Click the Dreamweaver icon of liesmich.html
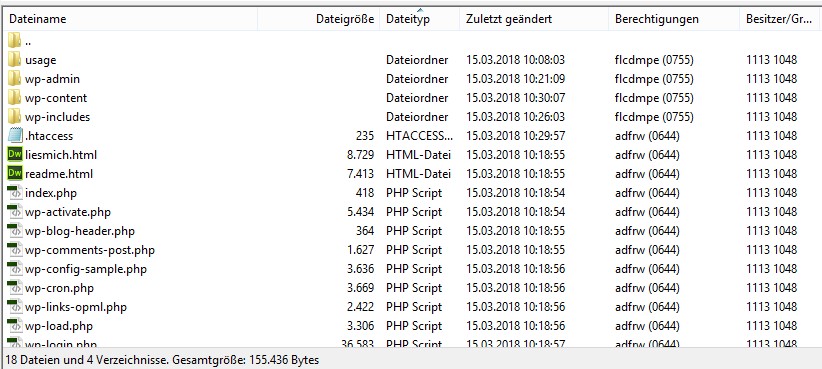Screen dimensions: 822x369 point(15,155)
